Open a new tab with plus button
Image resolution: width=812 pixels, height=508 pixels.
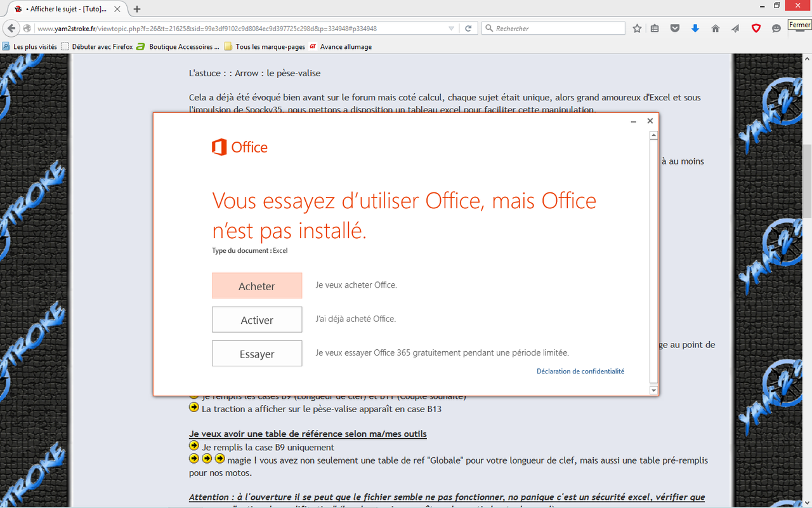pyautogui.click(x=137, y=9)
